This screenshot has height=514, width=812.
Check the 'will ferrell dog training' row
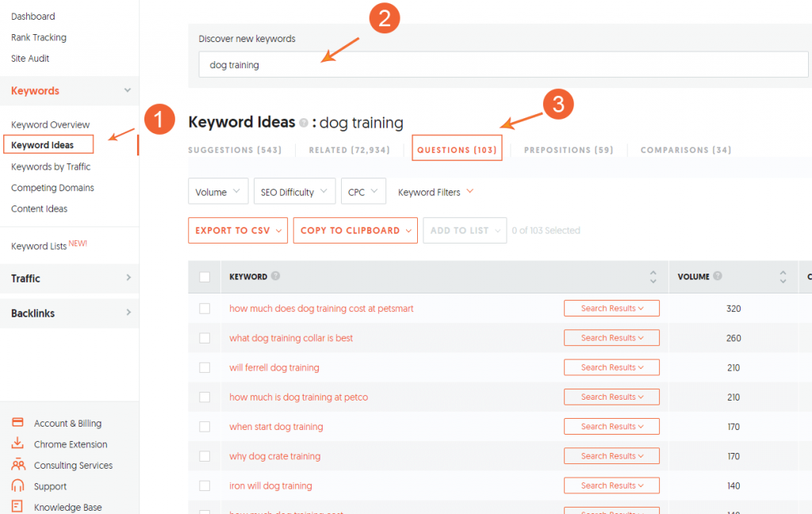[205, 367]
